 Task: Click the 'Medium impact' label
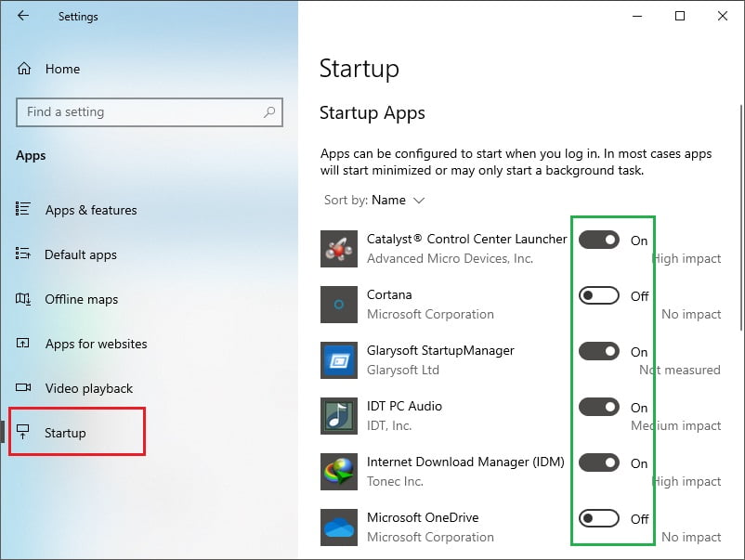pos(675,425)
